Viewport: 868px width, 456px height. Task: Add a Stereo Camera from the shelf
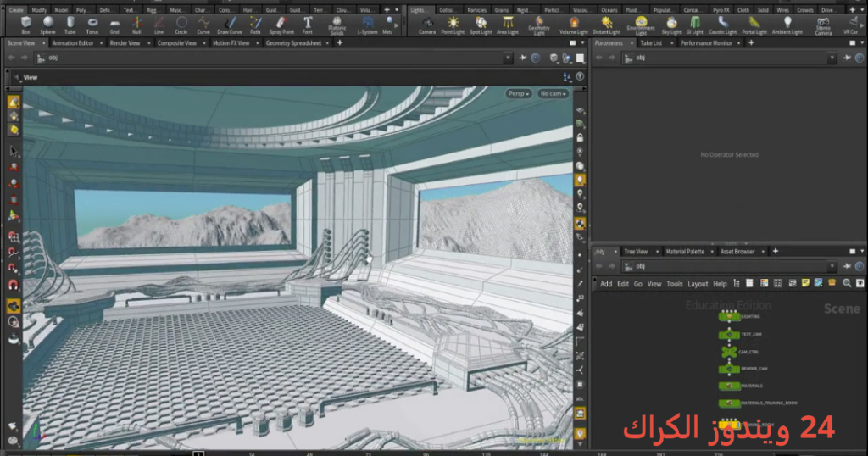(x=823, y=25)
